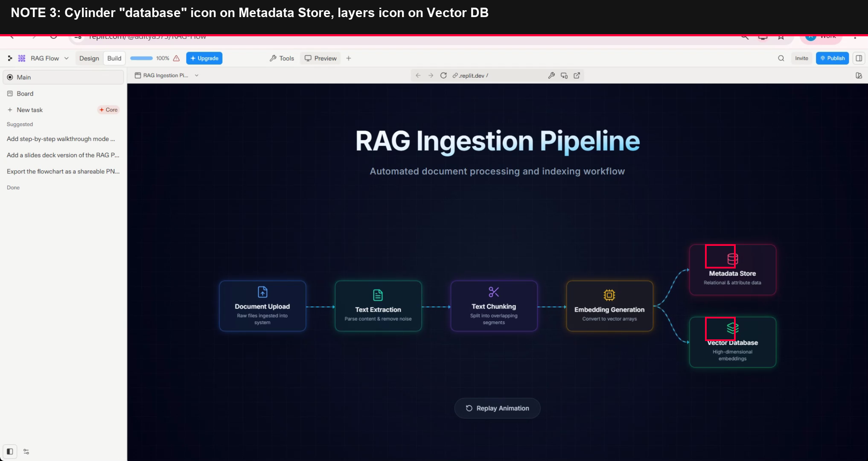Click the Board icon in the sidebar
The height and width of the screenshot is (461, 868).
click(x=10, y=93)
